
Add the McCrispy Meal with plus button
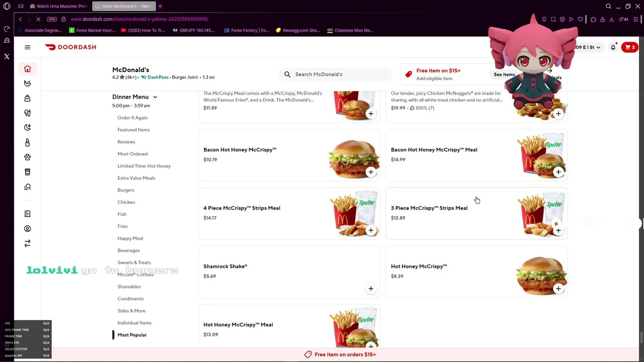[x=371, y=114]
